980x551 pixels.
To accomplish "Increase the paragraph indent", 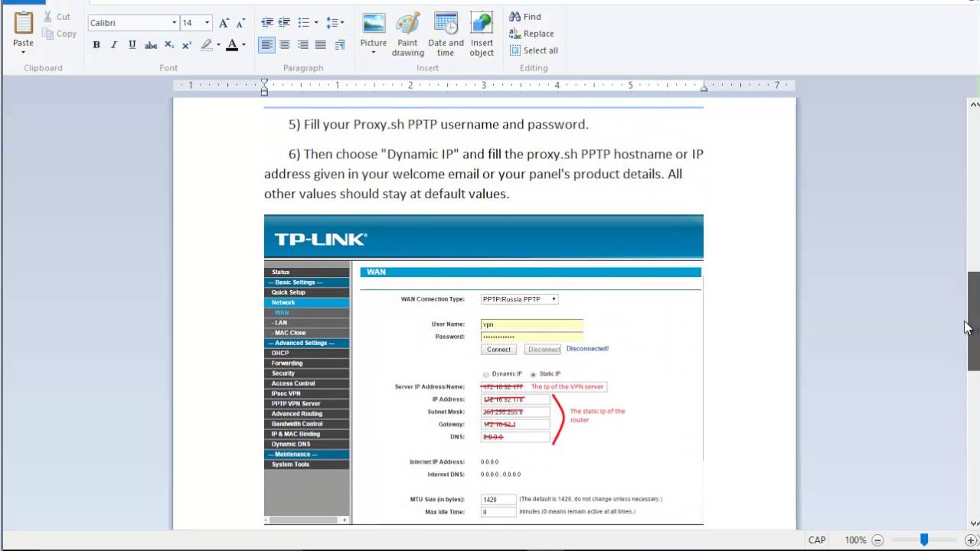I will pyautogui.click(x=284, y=23).
